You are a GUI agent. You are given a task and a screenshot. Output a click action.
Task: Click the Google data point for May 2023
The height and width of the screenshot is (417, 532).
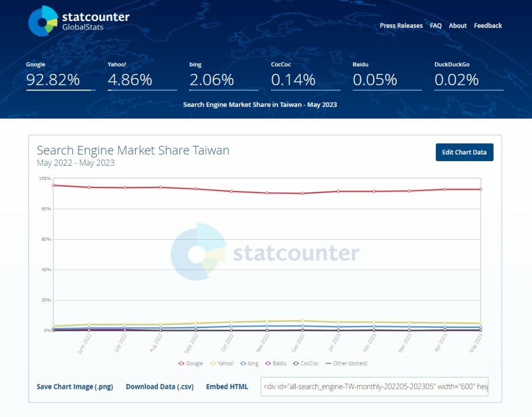coord(480,189)
